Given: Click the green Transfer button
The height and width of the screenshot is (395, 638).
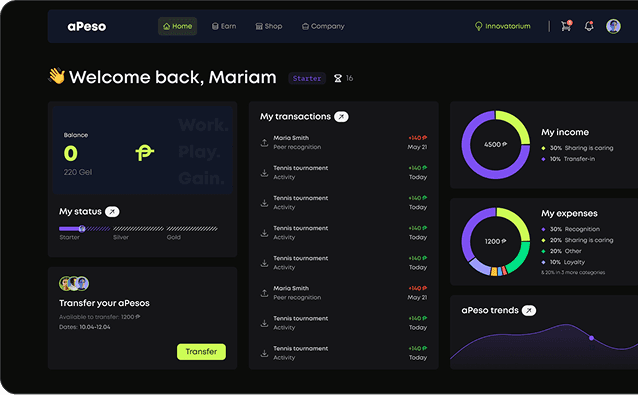Looking at the screenshot, I should click(x=201, y=351).
